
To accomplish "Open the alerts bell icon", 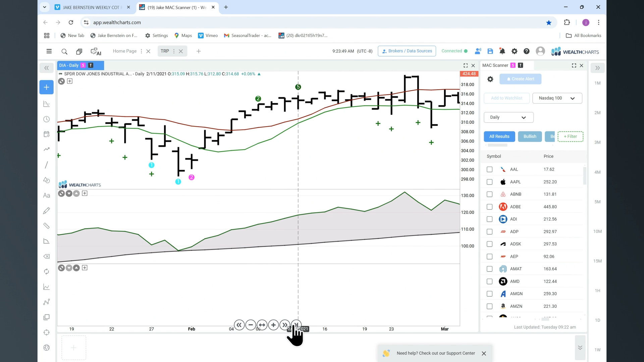I will coord(502,51).
